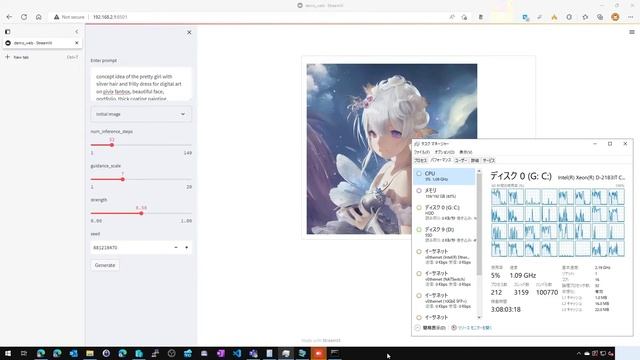The image size is (640, 360).
Task: Show hidden tray icons chevron
Action: [x=579, y=353]
